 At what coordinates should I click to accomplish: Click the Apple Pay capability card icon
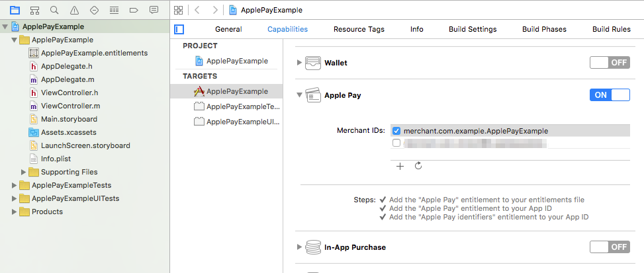(x=313, y=95)
